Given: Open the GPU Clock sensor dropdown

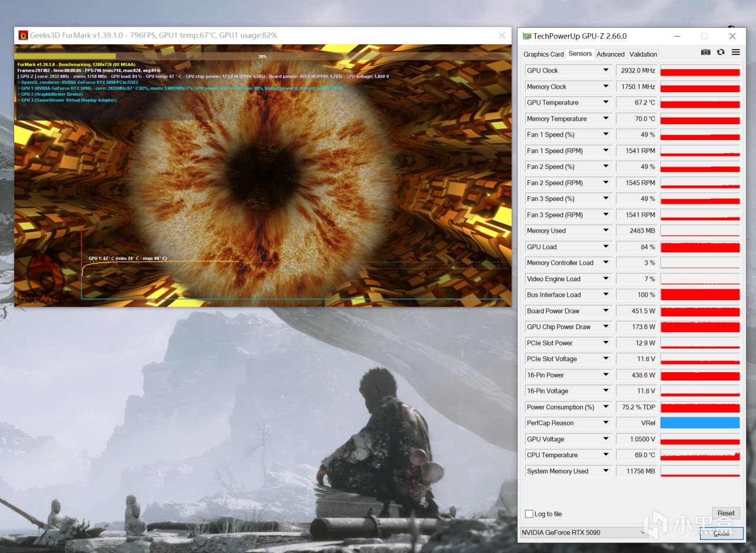Looking at the screenshot, I should (x=605, y=70).
